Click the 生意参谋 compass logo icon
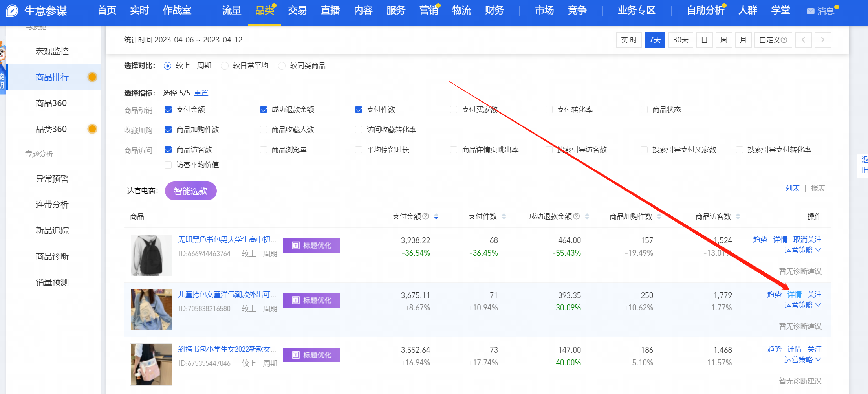 (13, 11)
